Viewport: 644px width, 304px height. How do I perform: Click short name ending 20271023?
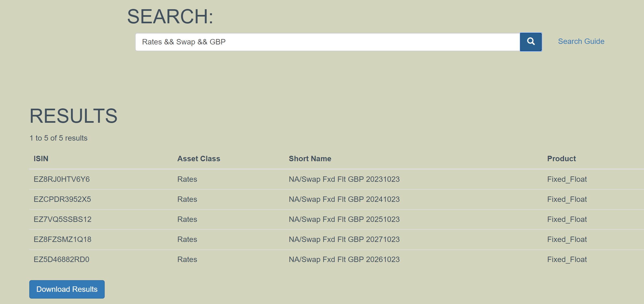(x=344, y=239)
